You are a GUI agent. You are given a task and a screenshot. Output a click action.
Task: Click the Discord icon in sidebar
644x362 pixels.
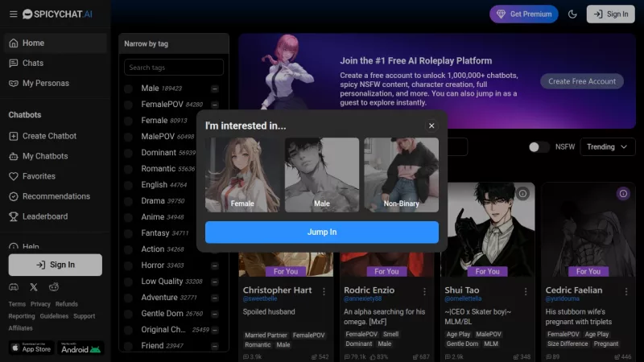pos(13,286)
